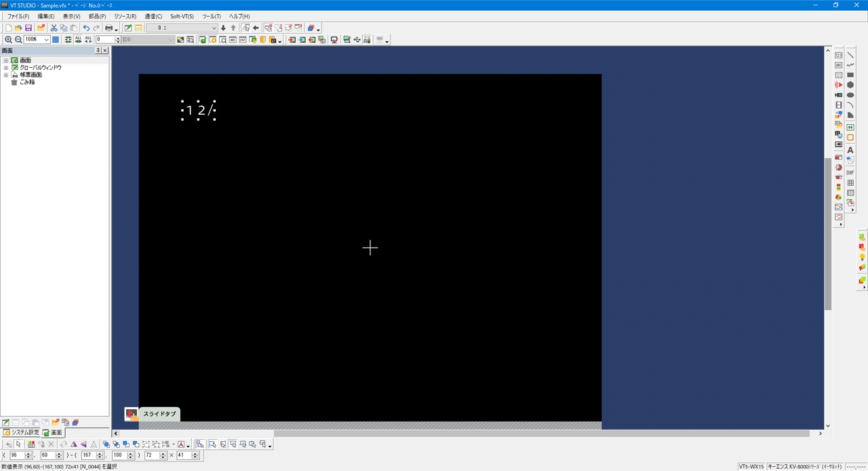Click the Print icon
The width and height of the screenshot is (868, 471).
pyautogui.click(x=108, y=28)
